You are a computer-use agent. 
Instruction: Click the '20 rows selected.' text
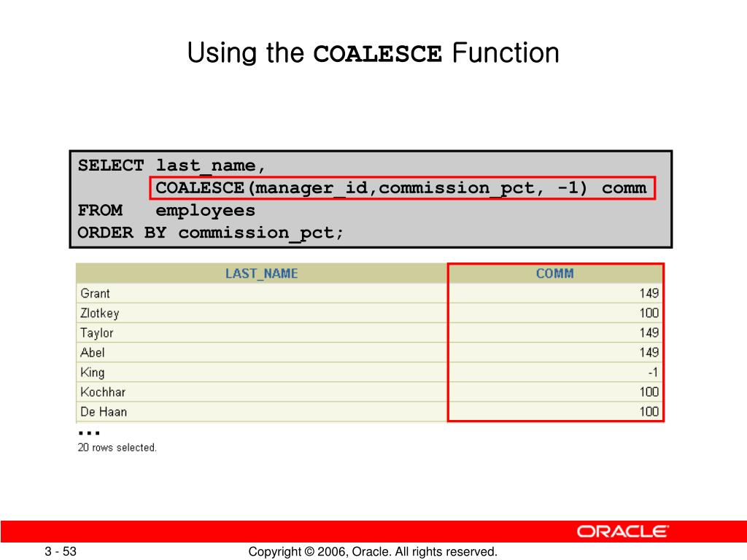[117, 448]
